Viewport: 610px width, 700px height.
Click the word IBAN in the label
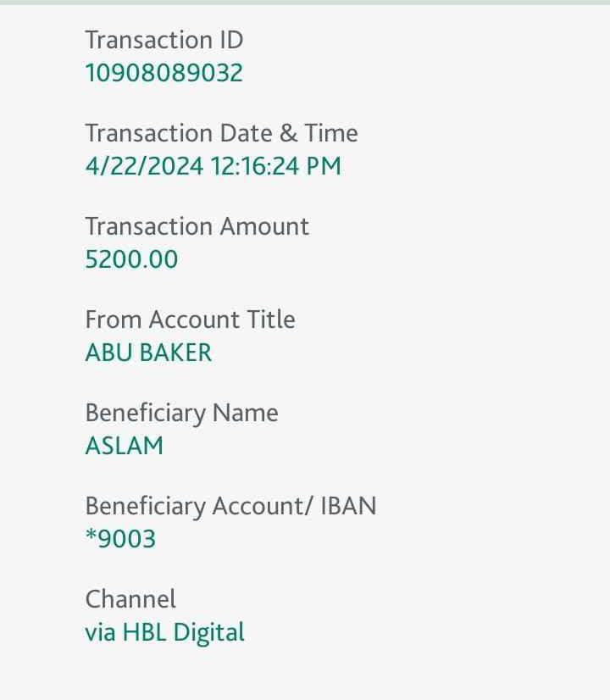(347, 506)
